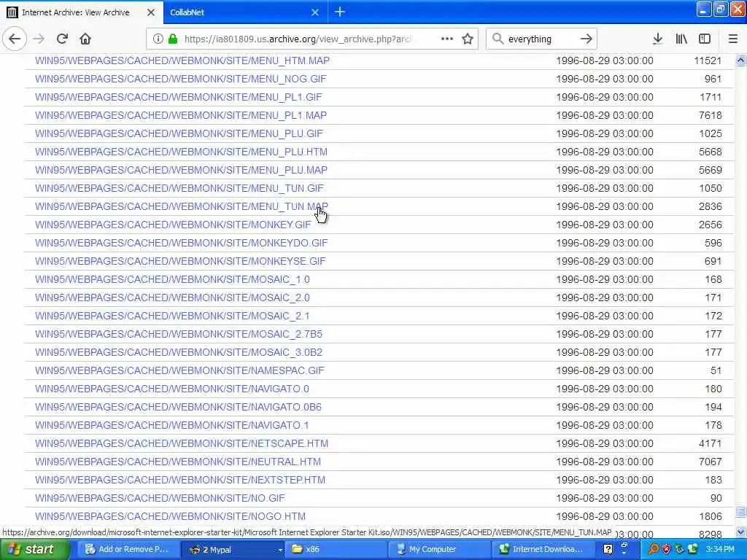Open the NOGO.HTM file link

[170, 516]
